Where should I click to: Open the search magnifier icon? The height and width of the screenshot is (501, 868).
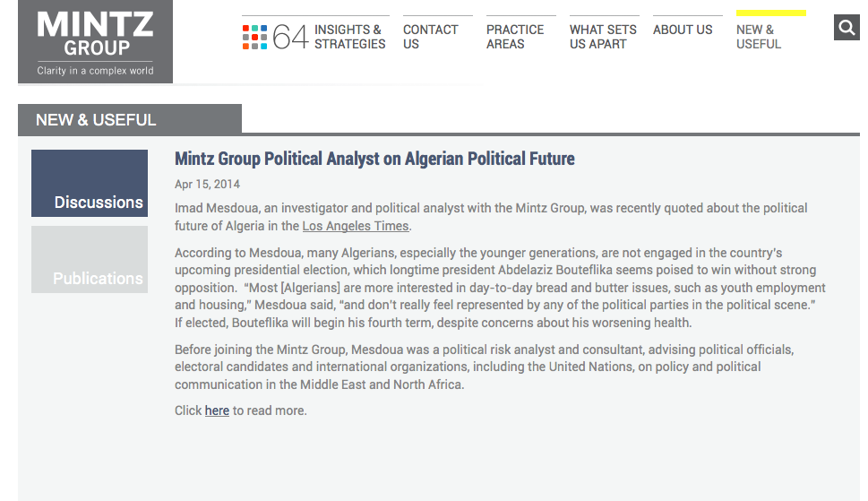[x=847, y=27]
